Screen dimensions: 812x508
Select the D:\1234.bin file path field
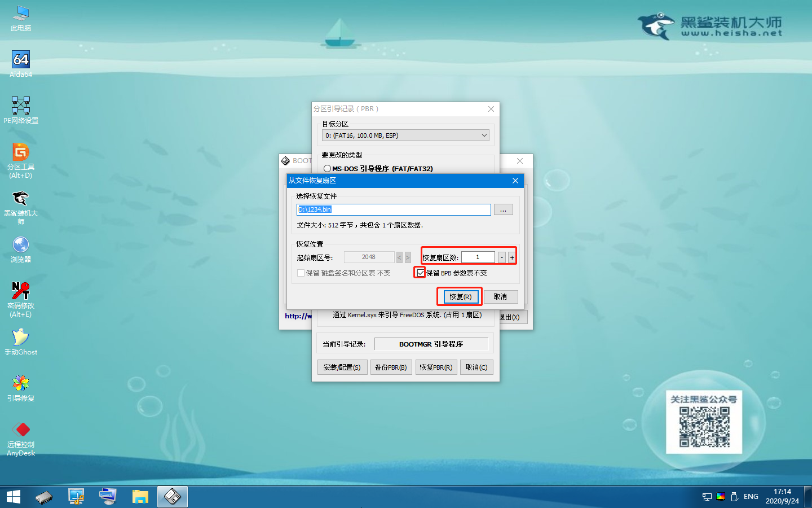click(x=393, y=209)
